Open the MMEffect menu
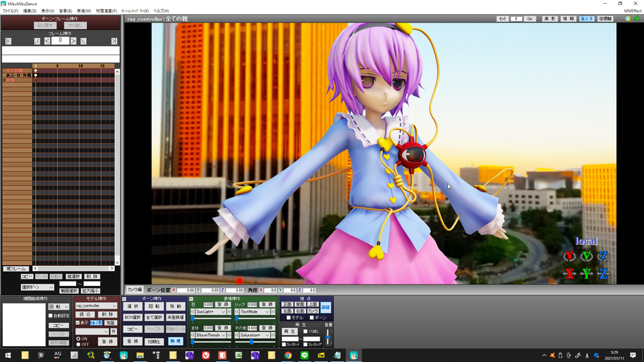This screenshot has width=644, height=362. [x=632, y=11]
